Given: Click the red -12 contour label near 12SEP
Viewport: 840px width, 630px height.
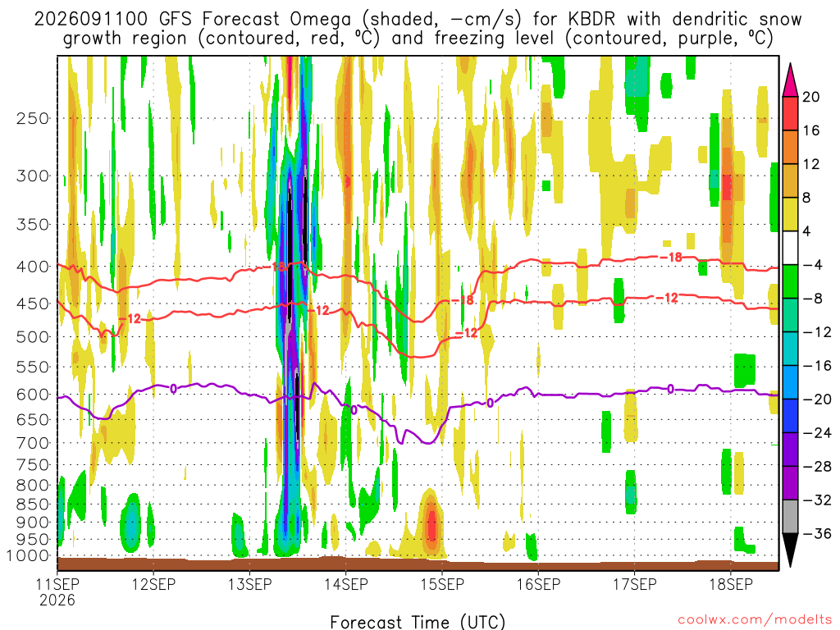Looking at the screenshot, I should (130, 319).
